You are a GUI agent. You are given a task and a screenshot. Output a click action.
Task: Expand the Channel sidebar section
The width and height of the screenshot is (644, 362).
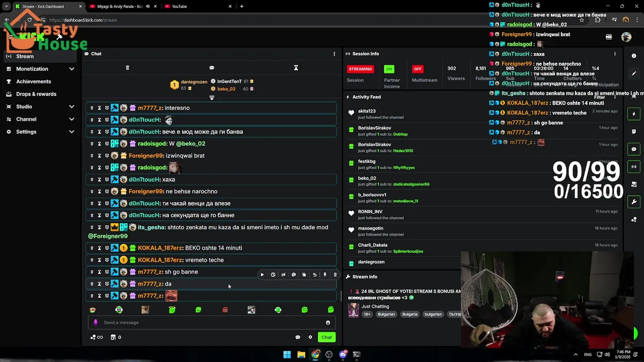tap(71, 119)
